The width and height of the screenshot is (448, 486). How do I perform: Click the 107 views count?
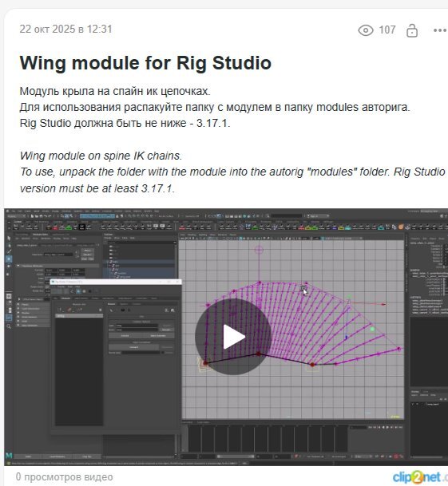pos(387,30)
